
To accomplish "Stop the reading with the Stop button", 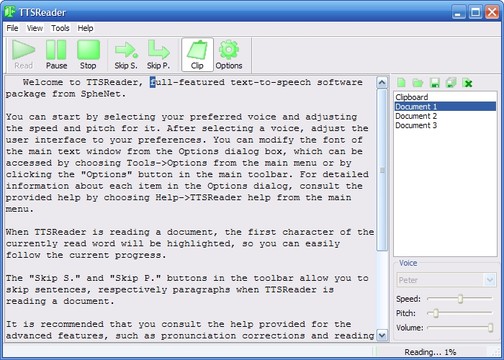I will click(x=88, y=55).
